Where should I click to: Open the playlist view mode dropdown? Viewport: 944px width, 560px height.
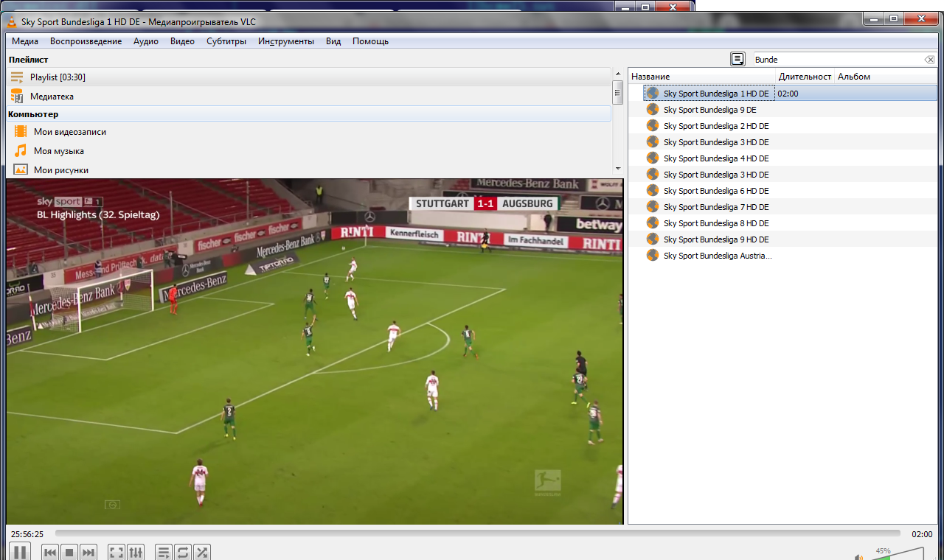(737, 60)
